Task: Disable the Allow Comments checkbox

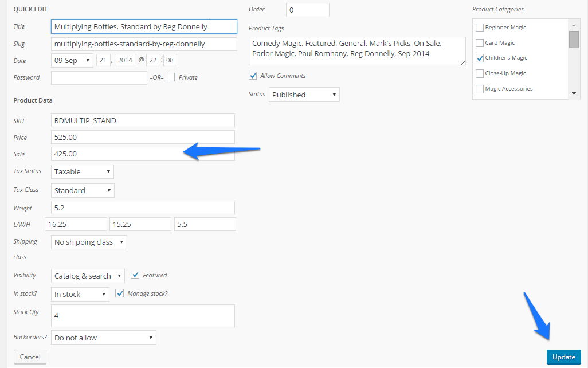Action: tap(253, 76)
